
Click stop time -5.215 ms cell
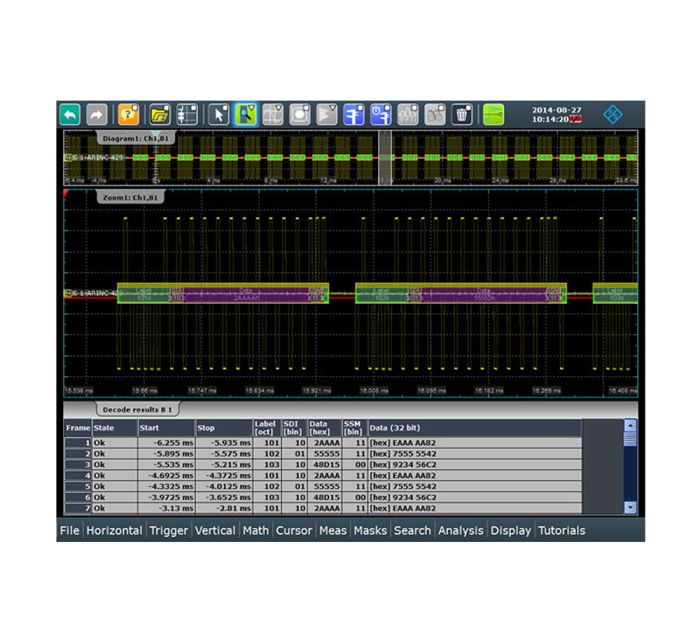pyautogui.click(x=224, y=465)
